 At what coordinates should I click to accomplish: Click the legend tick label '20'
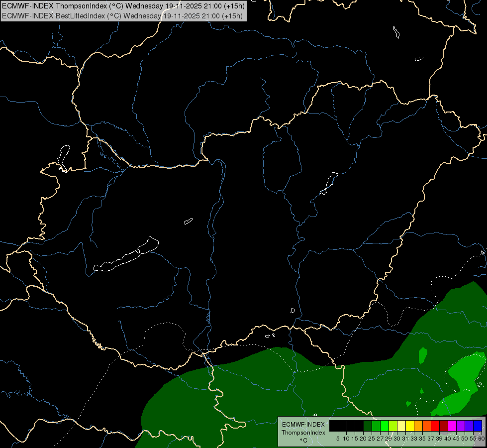click(363, 439)
